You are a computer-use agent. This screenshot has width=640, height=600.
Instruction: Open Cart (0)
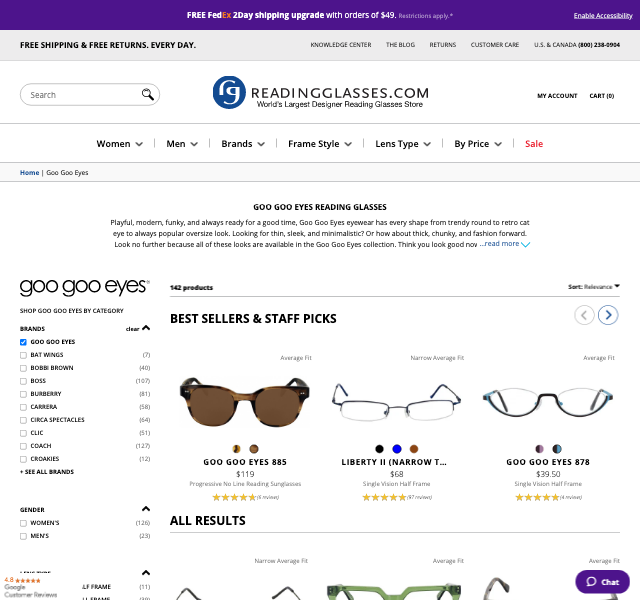pyautogui.click(x=602, y=96)
